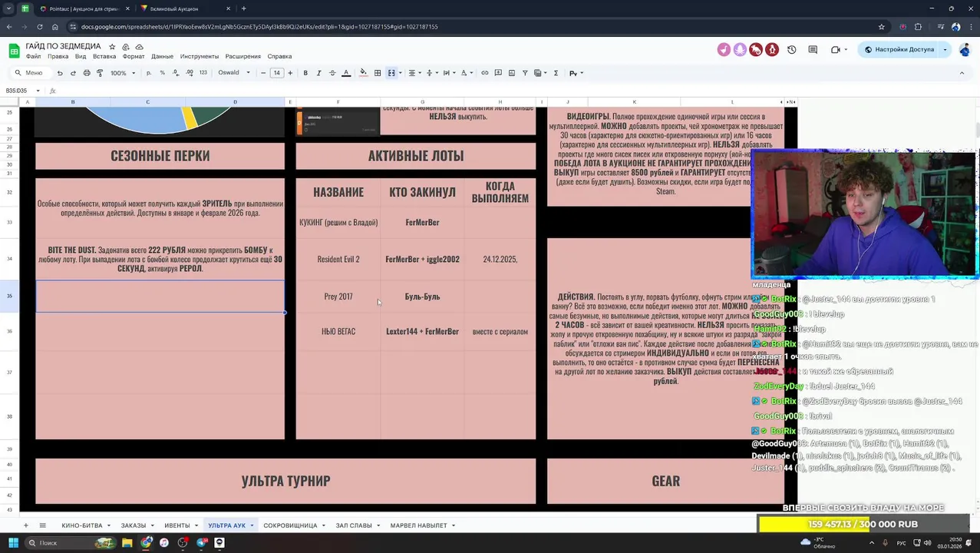
Task: Open the Данные menu
Action: click(162, 56)
